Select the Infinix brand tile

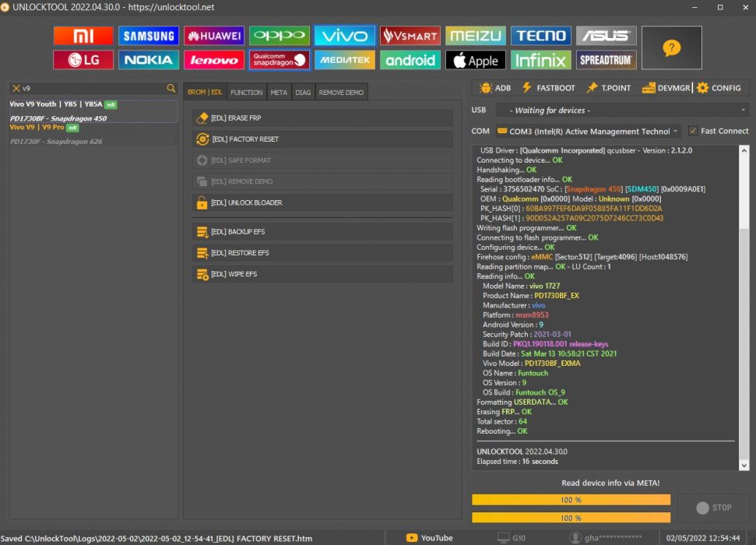click(x=541, y=60)
